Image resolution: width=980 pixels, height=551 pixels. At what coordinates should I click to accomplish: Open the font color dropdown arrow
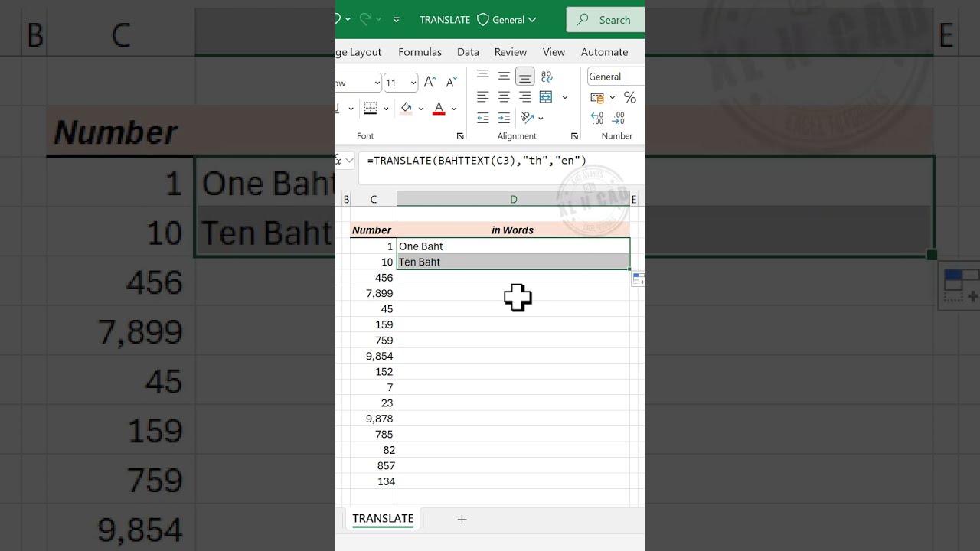coord(454,109)
